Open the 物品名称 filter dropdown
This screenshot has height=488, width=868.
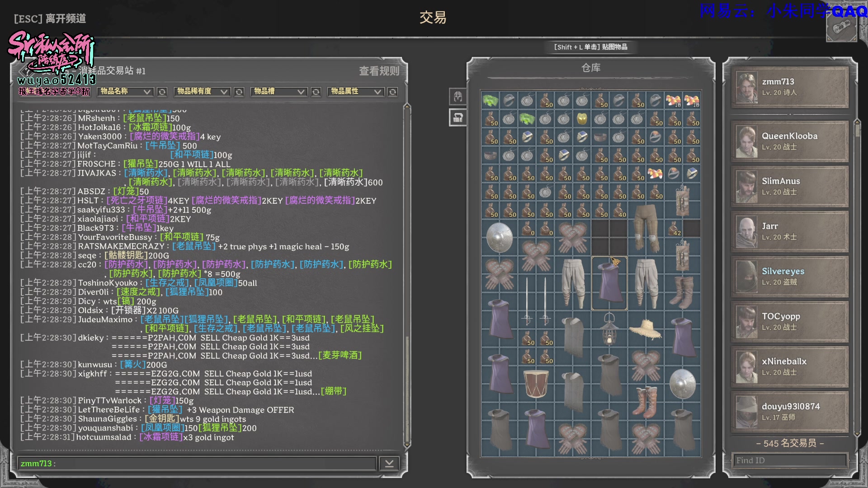pyautogui.click(x=126, y=92)
